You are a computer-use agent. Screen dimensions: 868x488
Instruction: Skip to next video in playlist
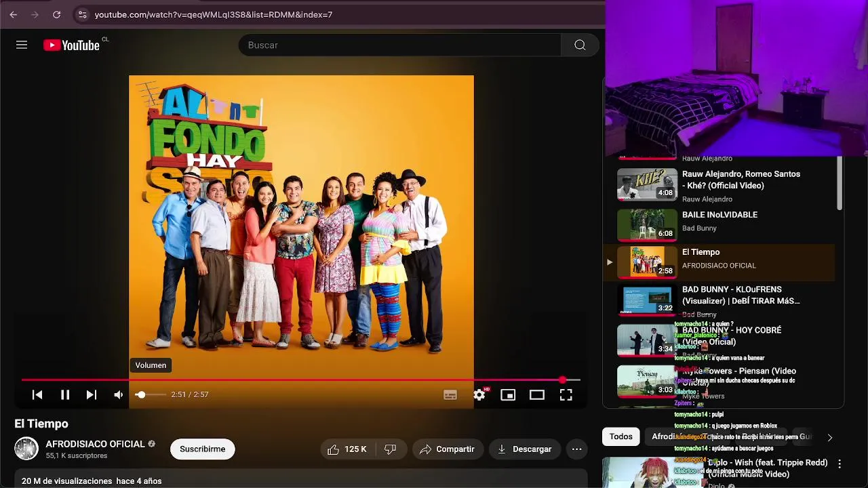point(92,394)
